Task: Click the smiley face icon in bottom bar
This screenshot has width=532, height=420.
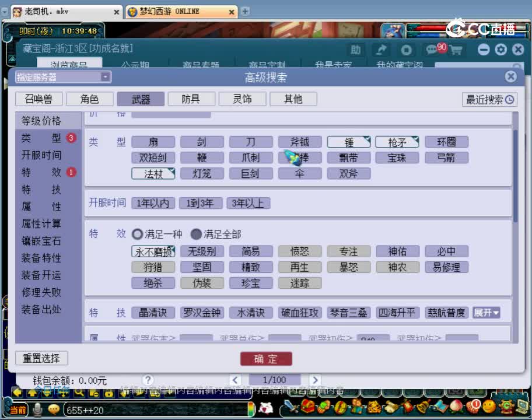Action: tap(489, 407)
